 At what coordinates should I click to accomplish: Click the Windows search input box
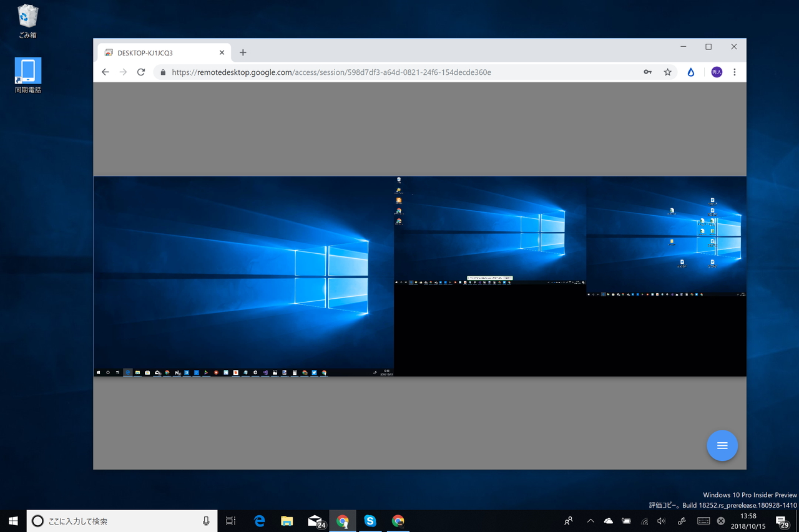point(119,521)
